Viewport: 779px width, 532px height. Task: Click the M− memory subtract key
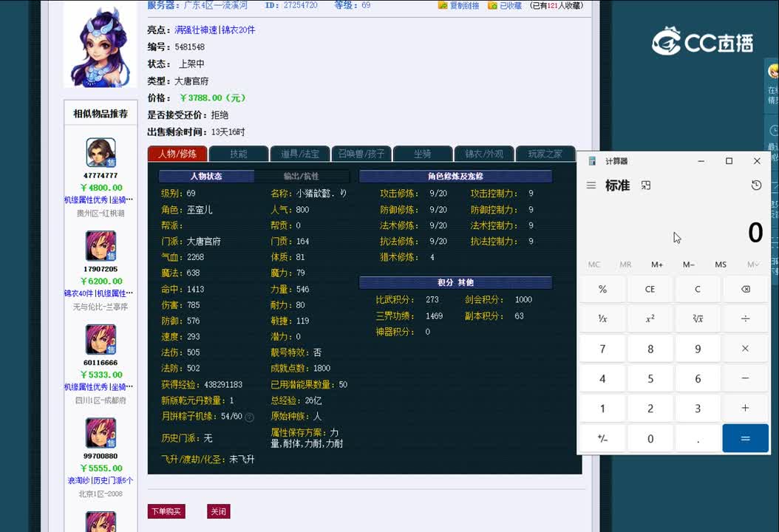coord(689,265)
